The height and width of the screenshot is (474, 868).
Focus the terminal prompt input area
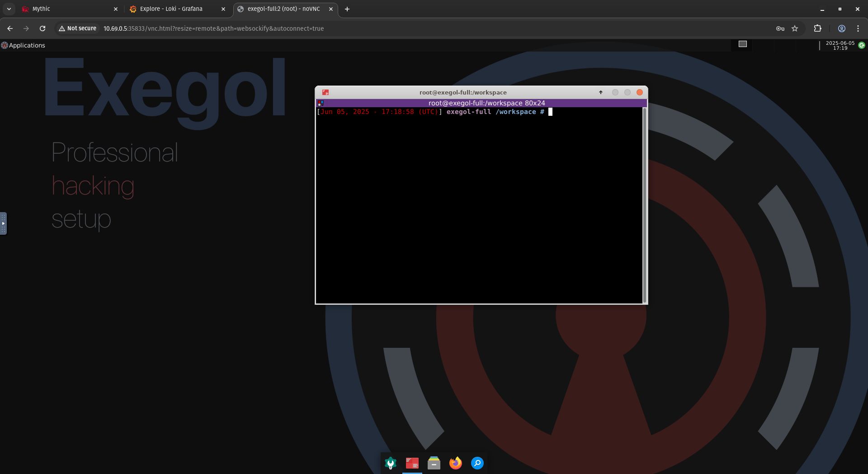550,112
